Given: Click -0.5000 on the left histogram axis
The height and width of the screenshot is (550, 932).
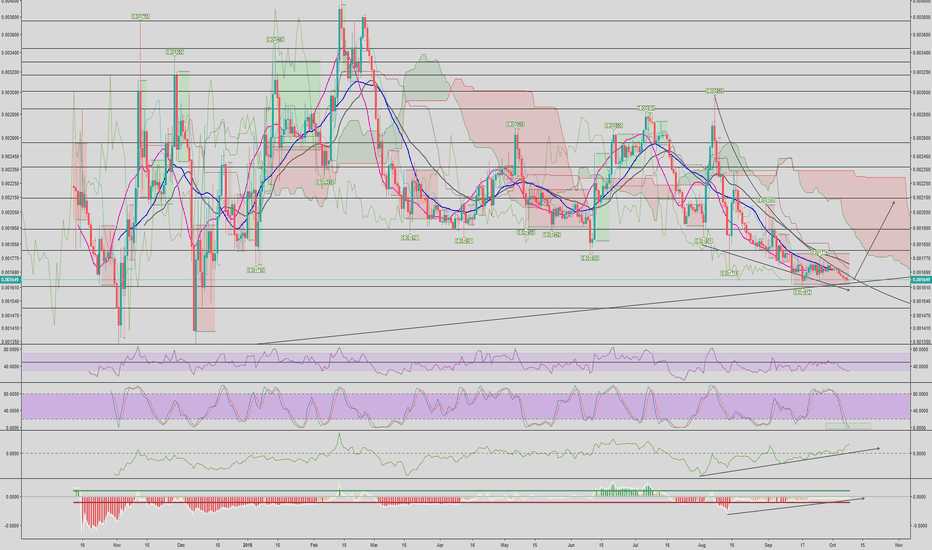Looking at the screenshot, I should coord(11,526).
